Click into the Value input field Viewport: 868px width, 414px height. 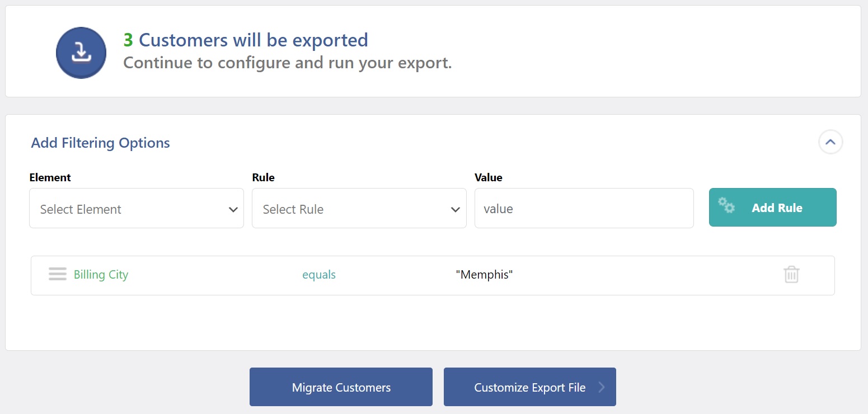point(584,209)
